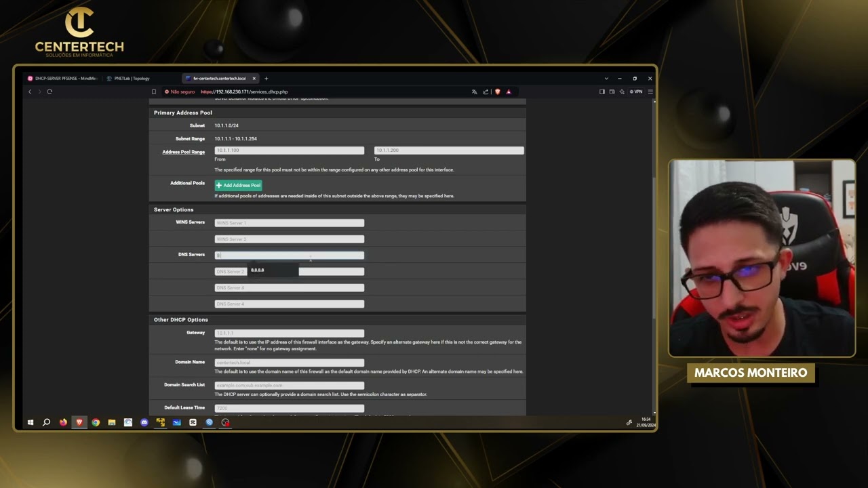Screen dimensions: 868x488
Task: Click the Address Pool Range To field
Action: pyautogui.click(x=449, y=150)
